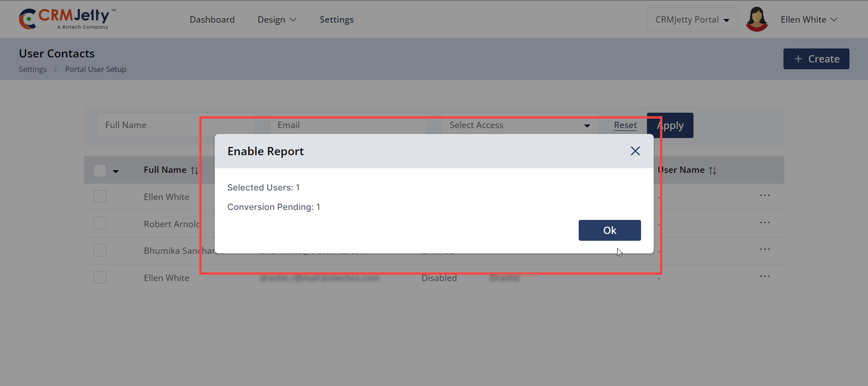Open the Design menu
This screenshot has height=386, width=868.
click(x=276, y=19)
